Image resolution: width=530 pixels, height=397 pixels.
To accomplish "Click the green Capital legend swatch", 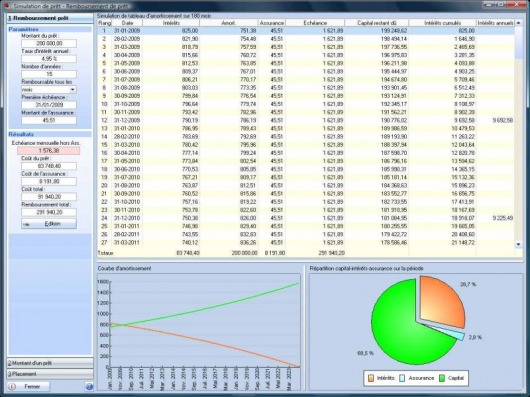I will pyautogui.click(x=442, y=378).
